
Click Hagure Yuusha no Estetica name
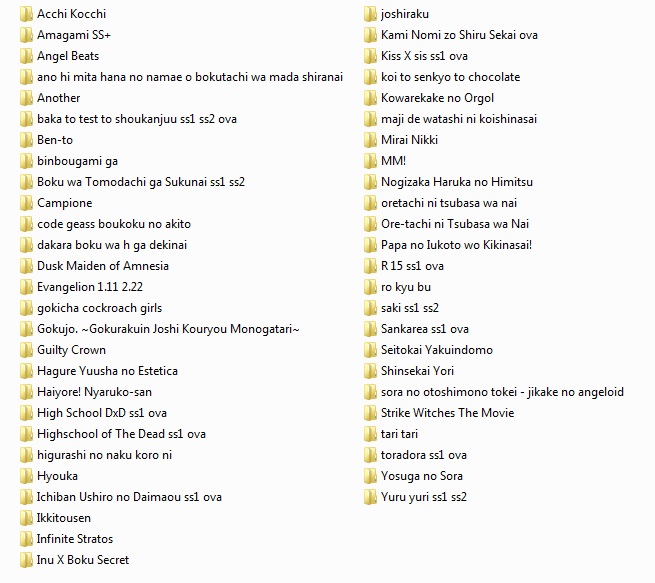[107, 371]
